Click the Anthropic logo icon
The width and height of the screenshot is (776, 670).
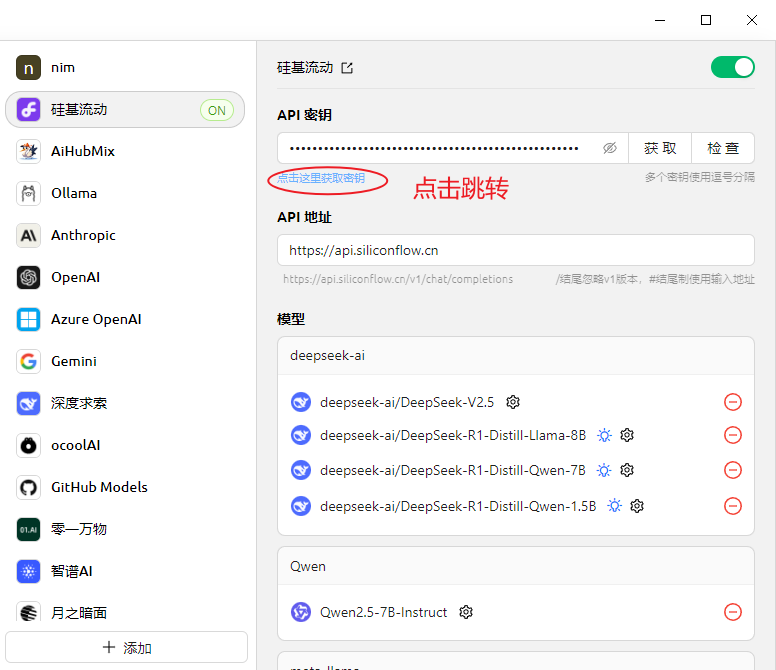28,236
